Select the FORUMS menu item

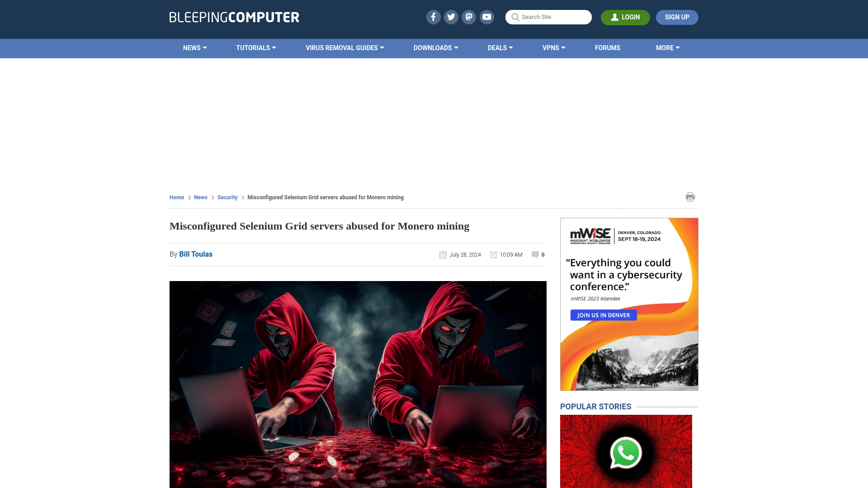[x=608, y=47]
